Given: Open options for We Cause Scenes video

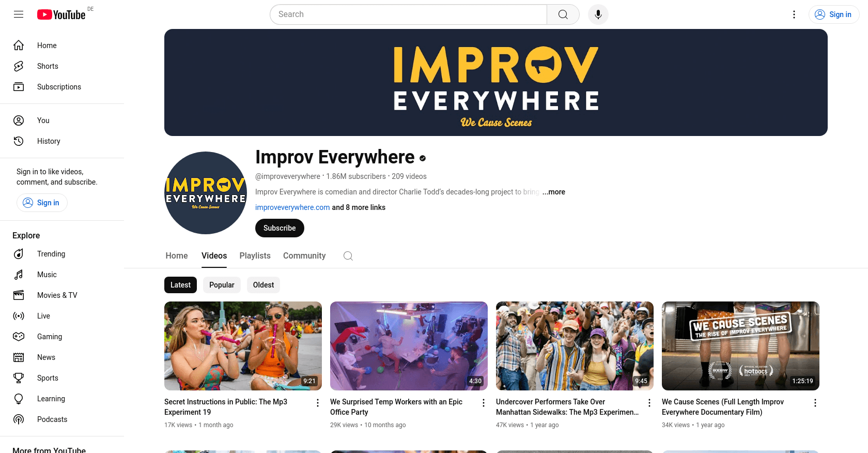Looking at the screenshot, I should [815, 403].
